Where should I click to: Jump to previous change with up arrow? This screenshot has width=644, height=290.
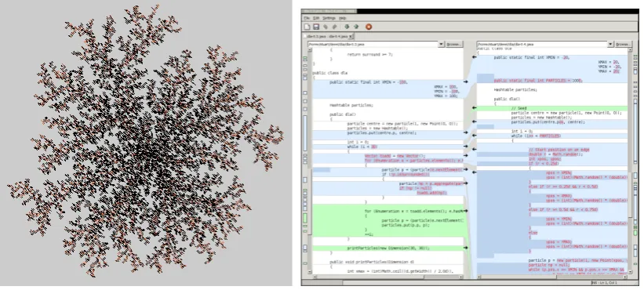point(356,27)
